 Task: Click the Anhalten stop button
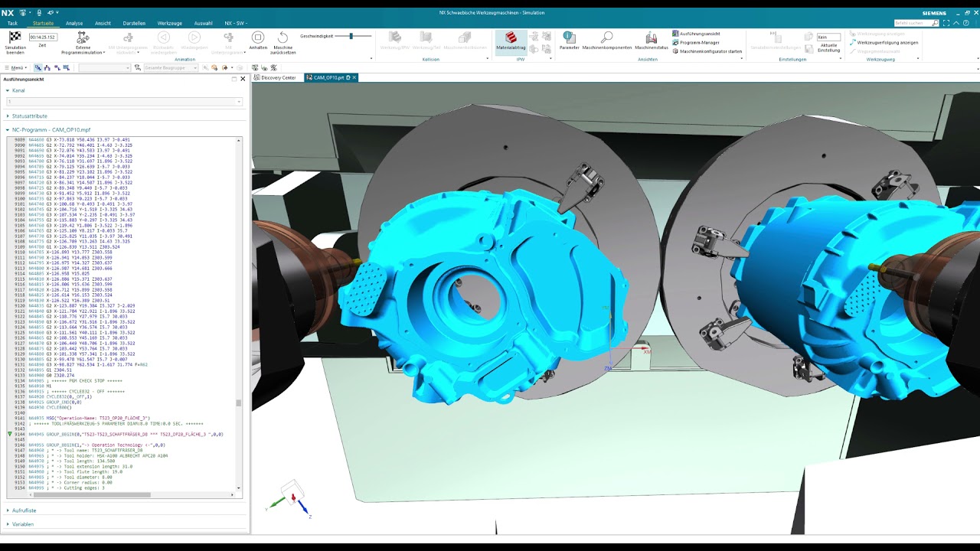coord(258,37)
